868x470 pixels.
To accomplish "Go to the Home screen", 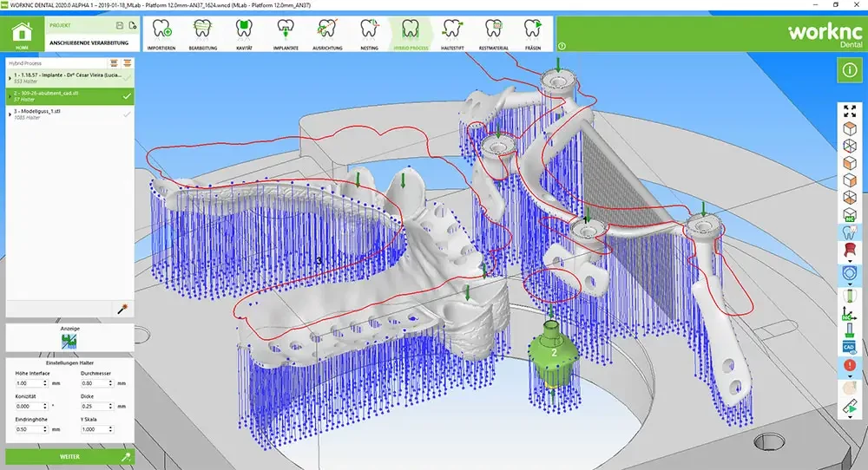I will click(23, 34).
